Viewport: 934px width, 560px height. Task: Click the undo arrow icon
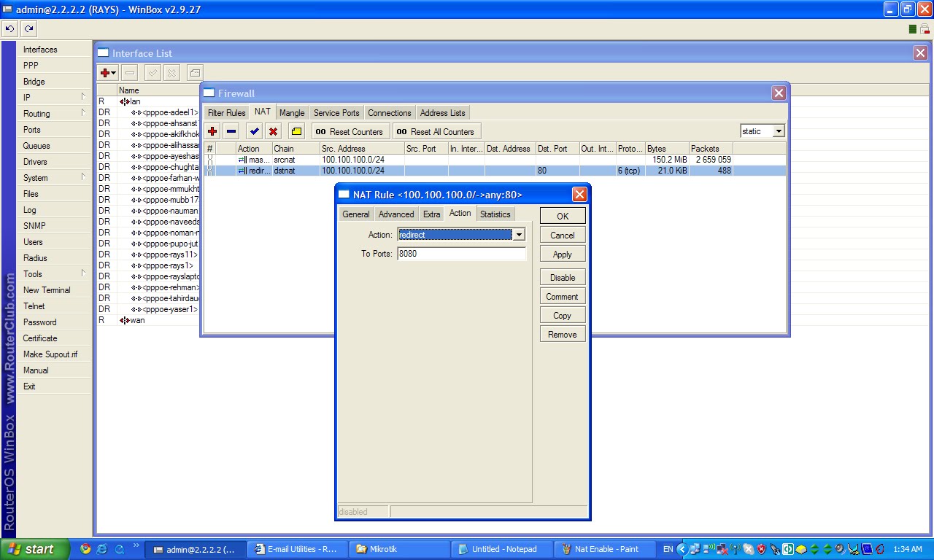9,28
